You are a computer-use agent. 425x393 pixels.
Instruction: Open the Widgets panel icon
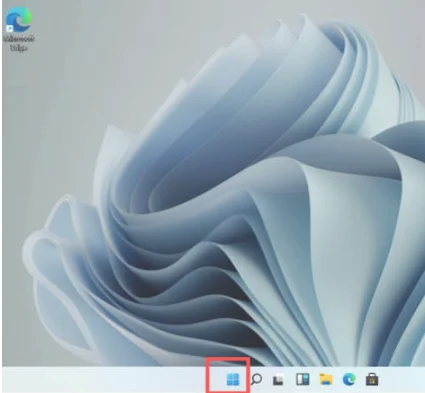coord(303,379)
